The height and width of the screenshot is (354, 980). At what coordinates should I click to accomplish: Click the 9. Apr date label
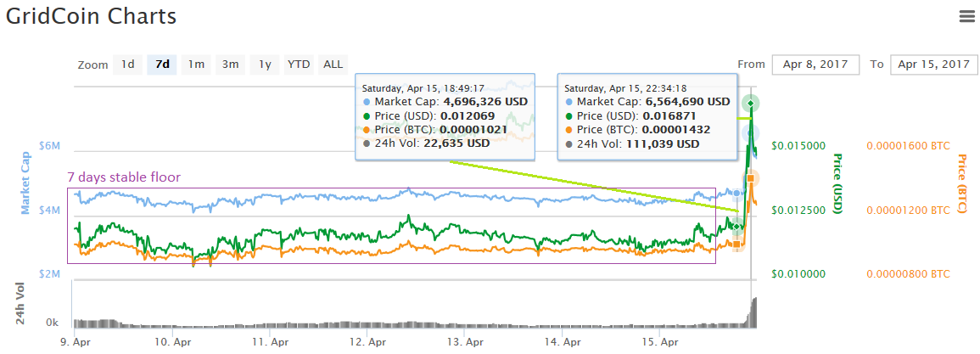[74, 343]
